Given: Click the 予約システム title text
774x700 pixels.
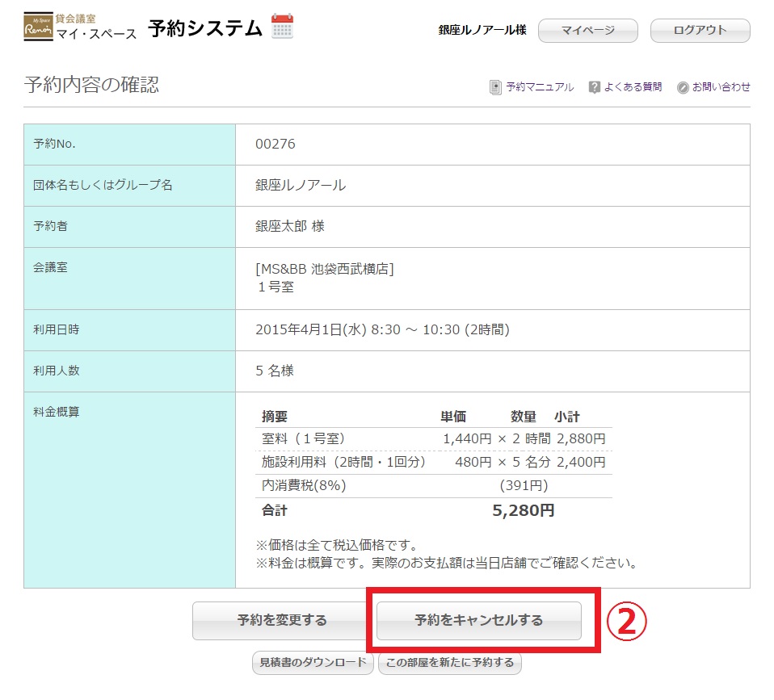Looking at the screenshot, I should coord(205,28).
